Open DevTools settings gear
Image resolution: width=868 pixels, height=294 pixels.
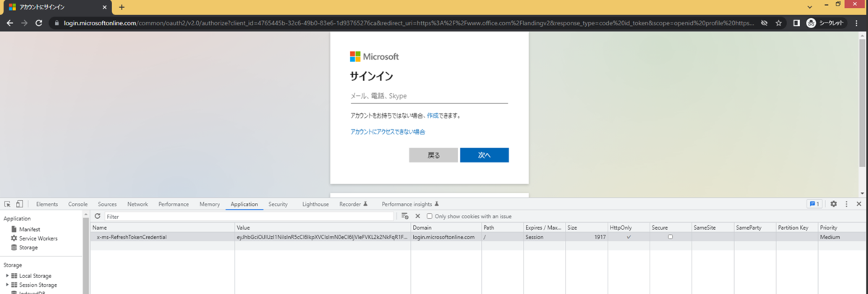[x=833, y=204]
